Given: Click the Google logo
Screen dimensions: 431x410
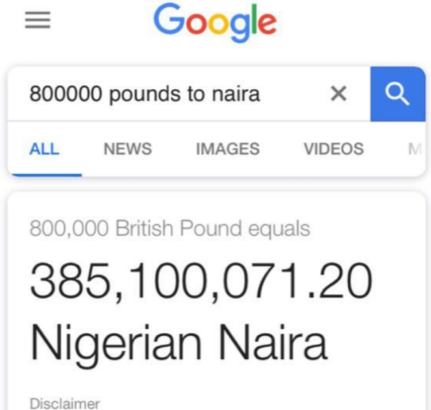Looking at the screenshot, I should point(215,22).
